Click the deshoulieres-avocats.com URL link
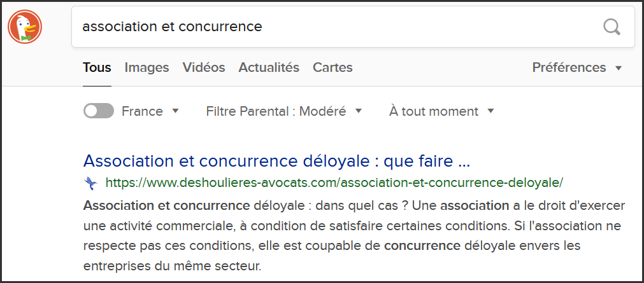 (x=334, y=183)
